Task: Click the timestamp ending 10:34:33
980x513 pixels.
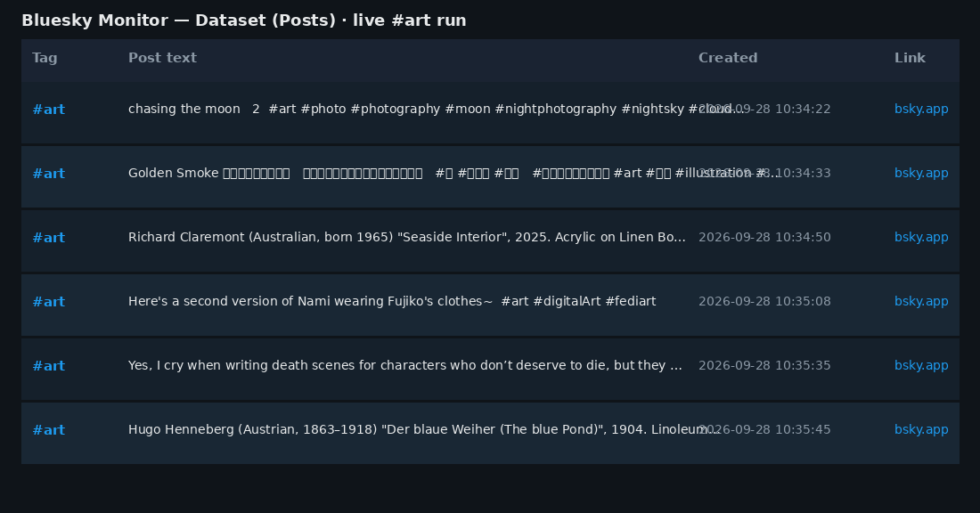Action: [x=764, y=173]
